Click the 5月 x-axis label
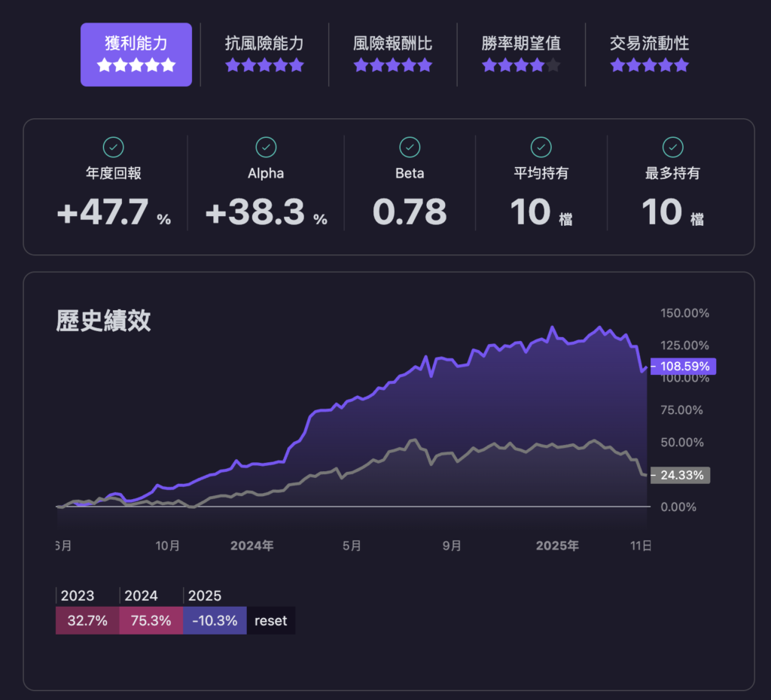The width and height of the screenshot is (771, 700). 352,546
